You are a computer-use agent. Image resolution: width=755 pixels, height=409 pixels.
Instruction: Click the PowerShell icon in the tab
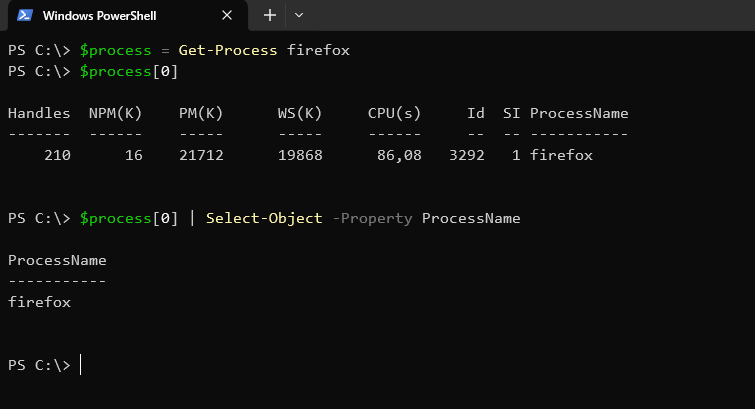tap(24, 16)
